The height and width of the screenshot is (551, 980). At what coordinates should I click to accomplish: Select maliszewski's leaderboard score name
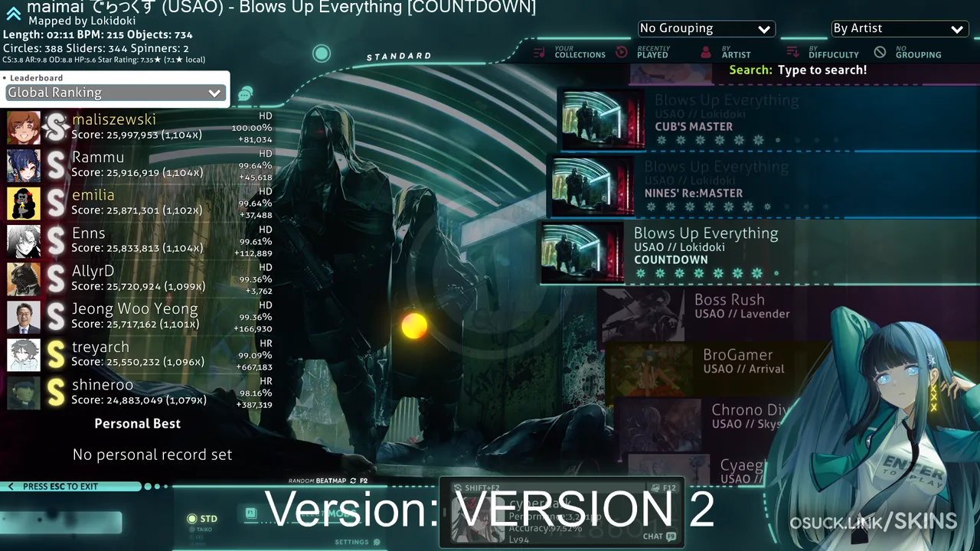pyautogui.click(x=114, y=119)
